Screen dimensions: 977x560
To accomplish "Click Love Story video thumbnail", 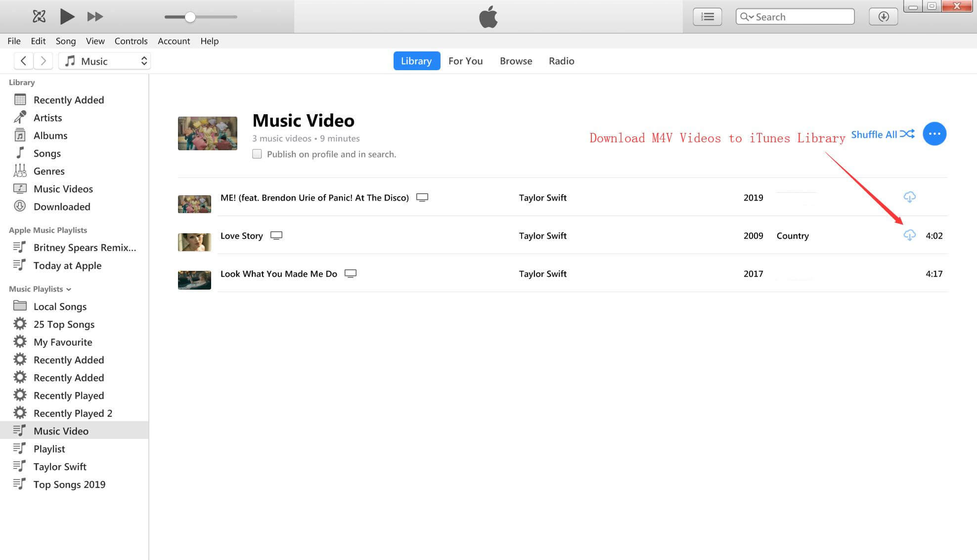I will click(x=195, y=235).
